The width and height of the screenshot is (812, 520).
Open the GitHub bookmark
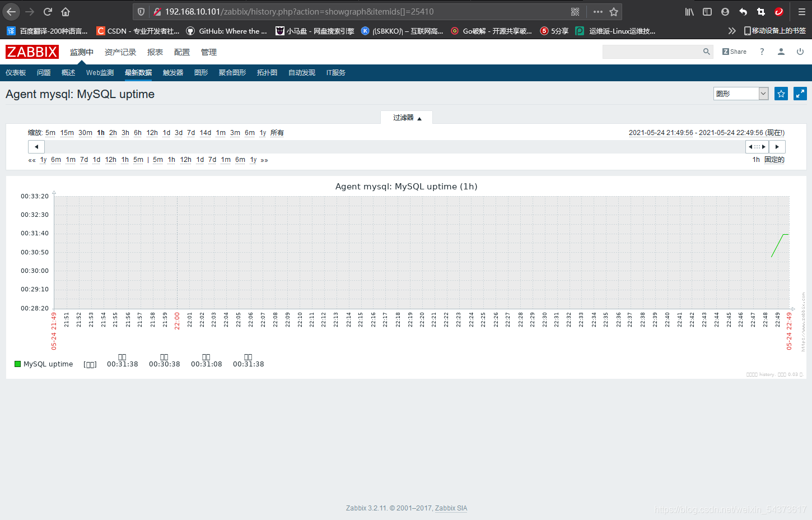click(x=227, y=31)
